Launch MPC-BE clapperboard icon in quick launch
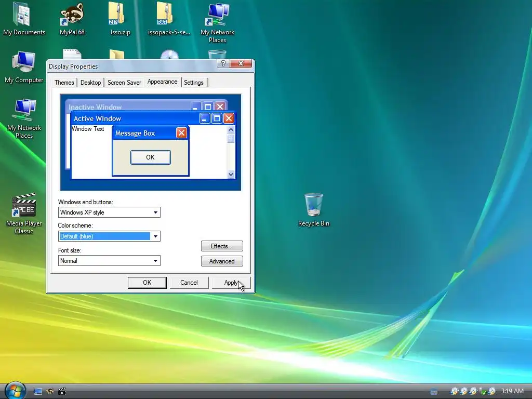532x399 pixels. [x=62, y=392]
